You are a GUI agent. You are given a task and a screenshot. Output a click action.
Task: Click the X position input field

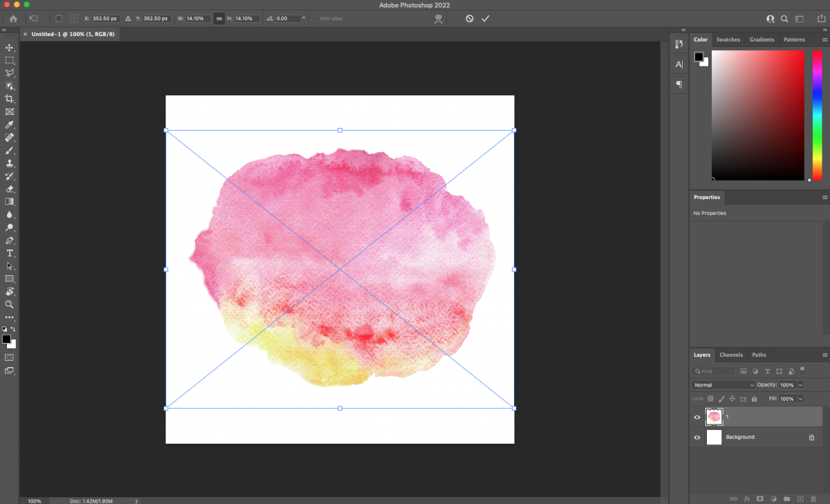[106, 19]
